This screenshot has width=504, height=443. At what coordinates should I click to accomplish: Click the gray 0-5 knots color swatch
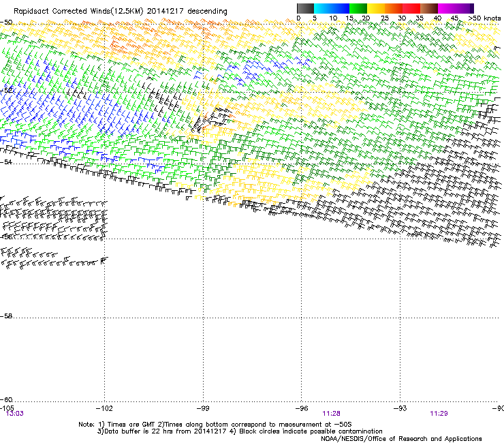point(305,8)
